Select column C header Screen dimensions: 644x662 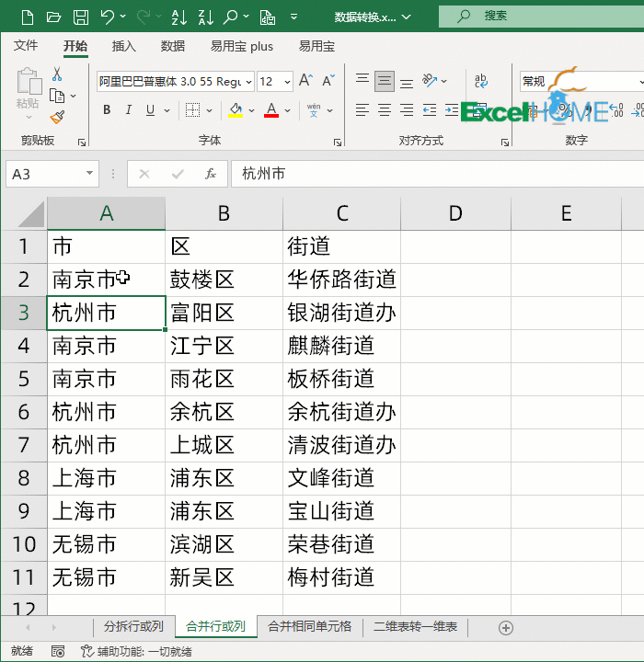tap(342, 213)
